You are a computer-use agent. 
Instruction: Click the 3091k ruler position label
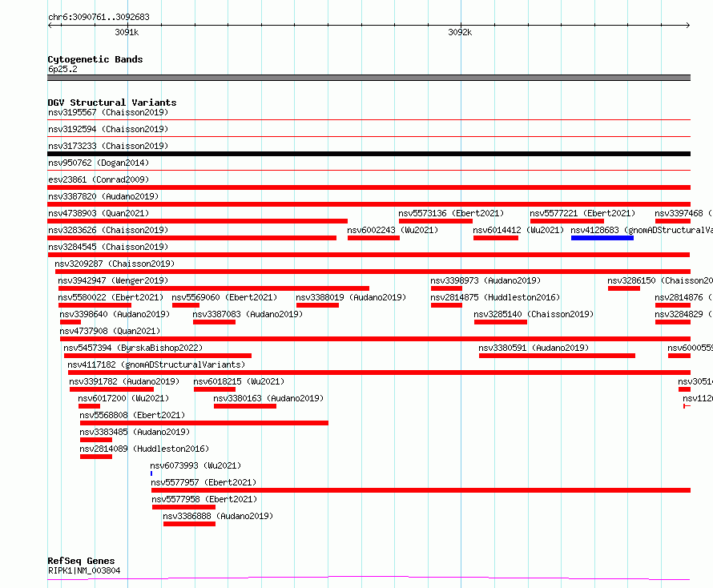pos(127,32)
